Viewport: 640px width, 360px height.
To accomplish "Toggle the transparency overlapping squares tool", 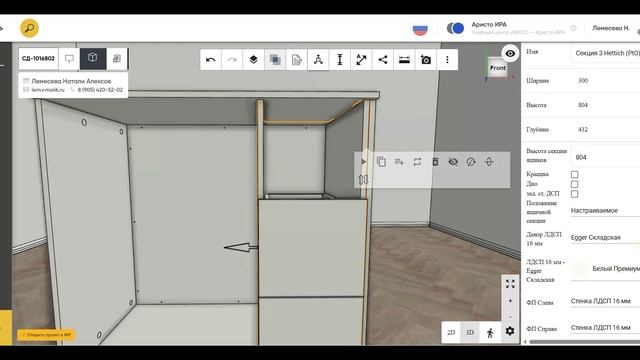I will tap(275, 60).
